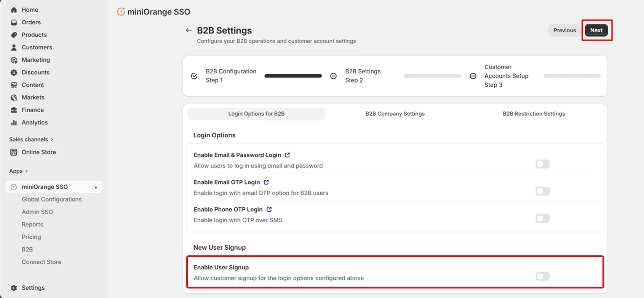Image resolution: width=644 pixels, height=298 pixels.
Task: Click the pin dot beside miniOrange SSO
Action: pyautogui.click(x=96, y=188)
